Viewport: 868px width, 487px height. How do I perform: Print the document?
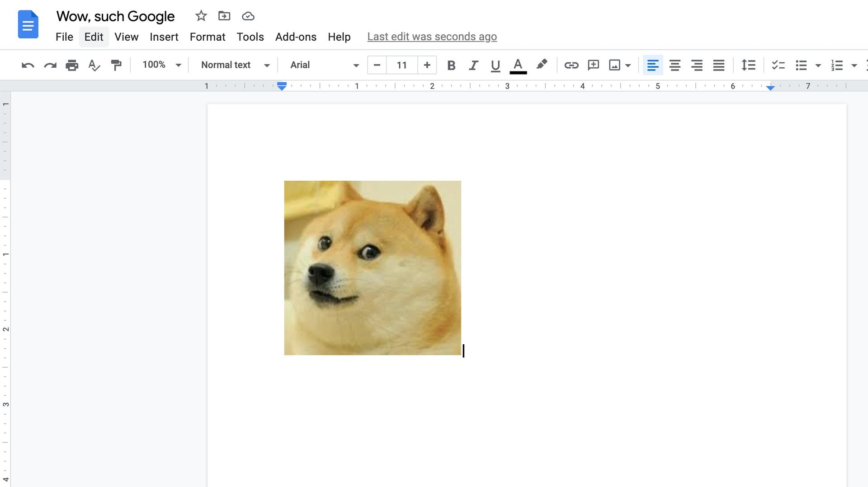coord(72,65)
